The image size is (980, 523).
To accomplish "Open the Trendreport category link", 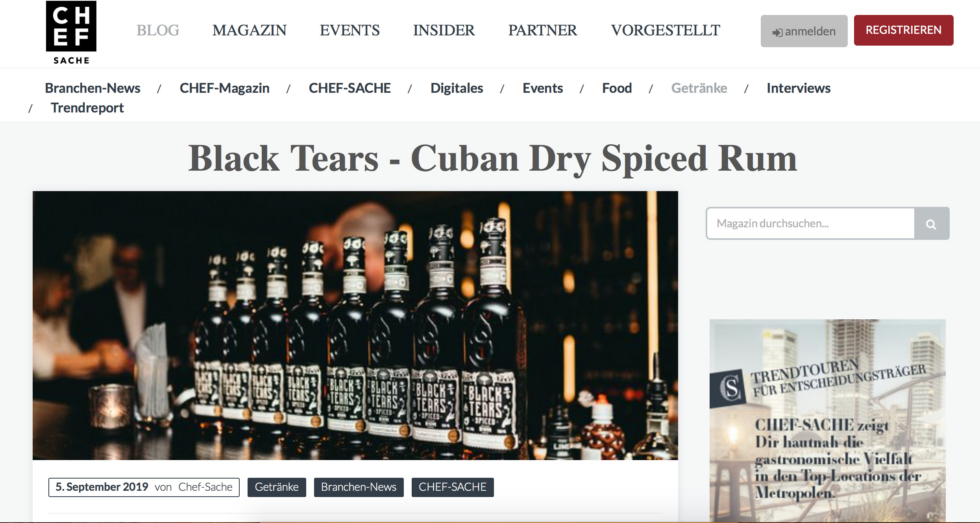I will [87, 108].
